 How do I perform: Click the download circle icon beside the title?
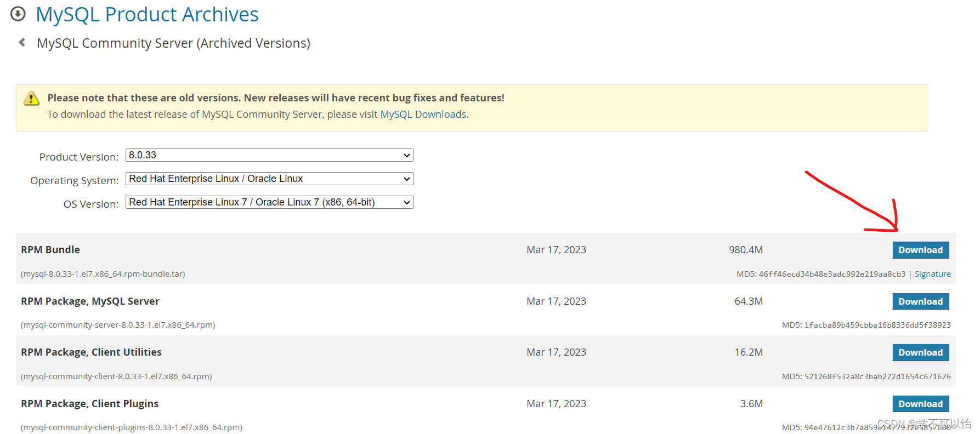[18, 14]
